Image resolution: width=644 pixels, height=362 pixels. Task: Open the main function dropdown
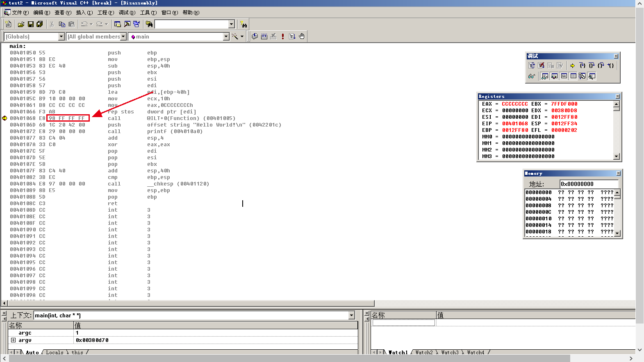pos(226,36)
